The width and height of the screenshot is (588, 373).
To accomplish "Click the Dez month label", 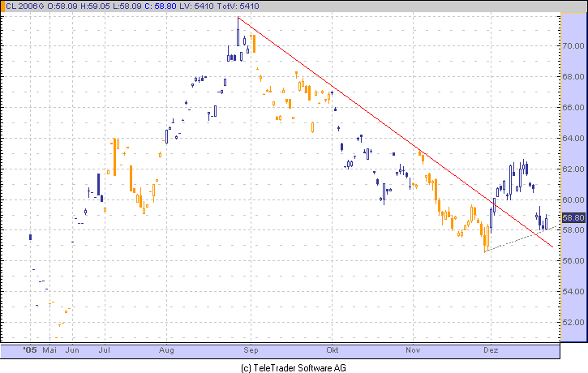I will click(491, 350).
